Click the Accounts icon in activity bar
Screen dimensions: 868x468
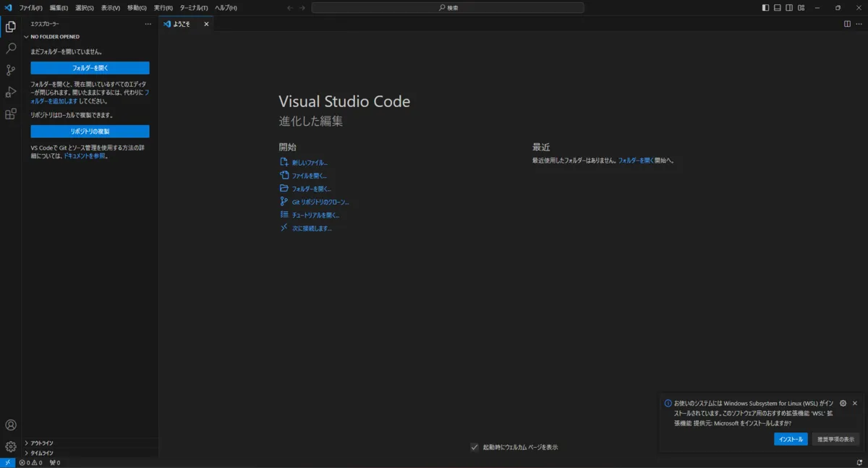tap(11, 425)
